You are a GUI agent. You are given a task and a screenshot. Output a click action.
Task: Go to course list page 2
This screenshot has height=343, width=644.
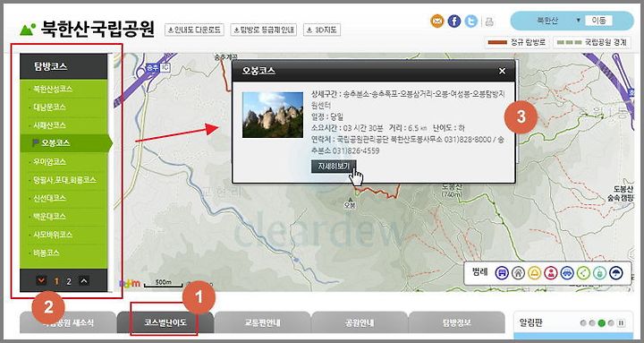[69, 281]
